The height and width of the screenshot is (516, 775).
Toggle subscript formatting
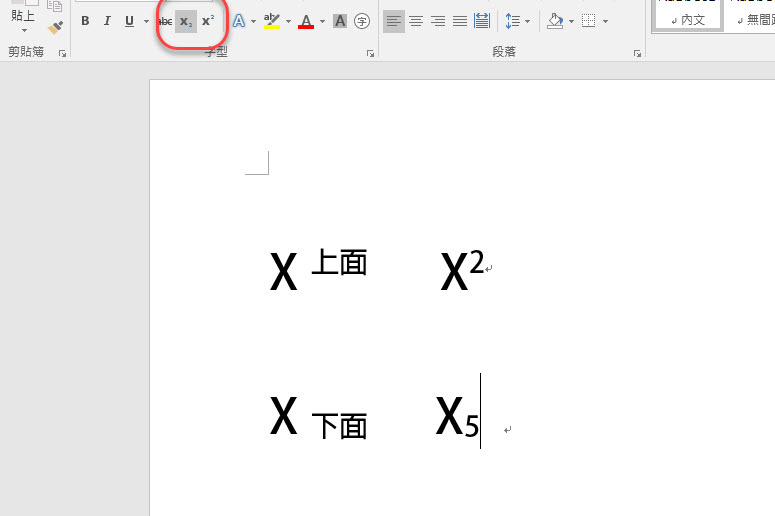[x=186, y=21]
